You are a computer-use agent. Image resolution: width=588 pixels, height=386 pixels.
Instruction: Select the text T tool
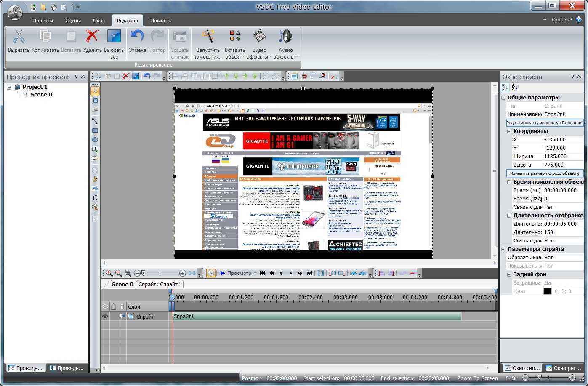tap(95, 149)
